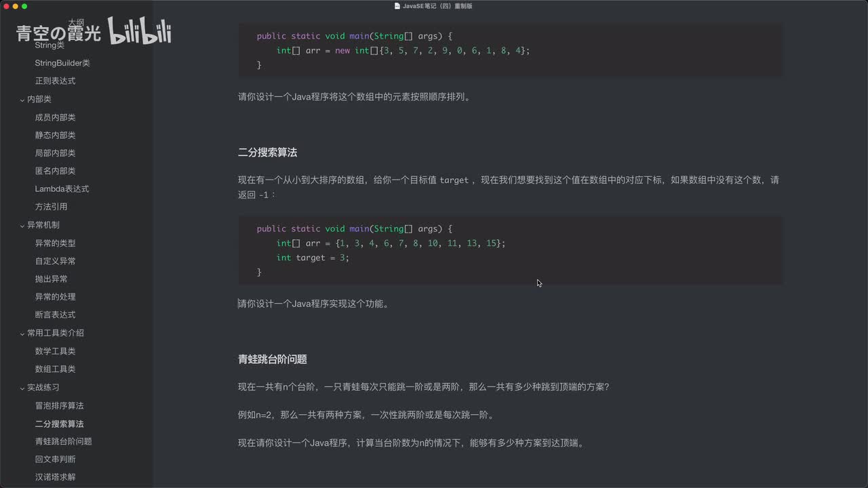Open 抛出异常 in the outline
Image resolution: width=868 pixels, height=488 pixels.
click(x=51, y=279)
